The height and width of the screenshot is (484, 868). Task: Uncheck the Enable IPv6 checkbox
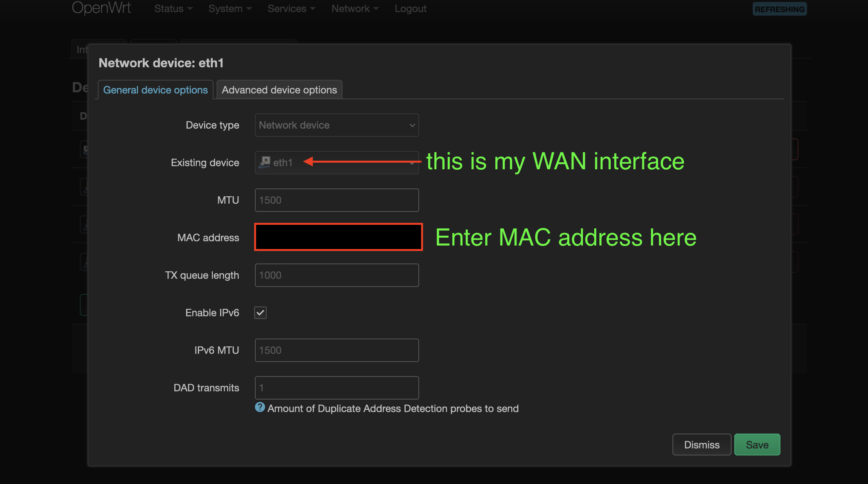tap(260, 313)
